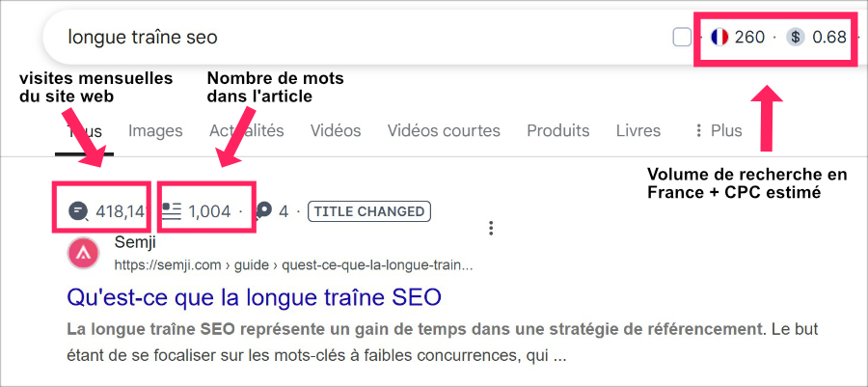Image resolution: width=868 pixels, height=387 pixels.
Task: Click the TITLE CHANGED badge
Action: [369, 211]
